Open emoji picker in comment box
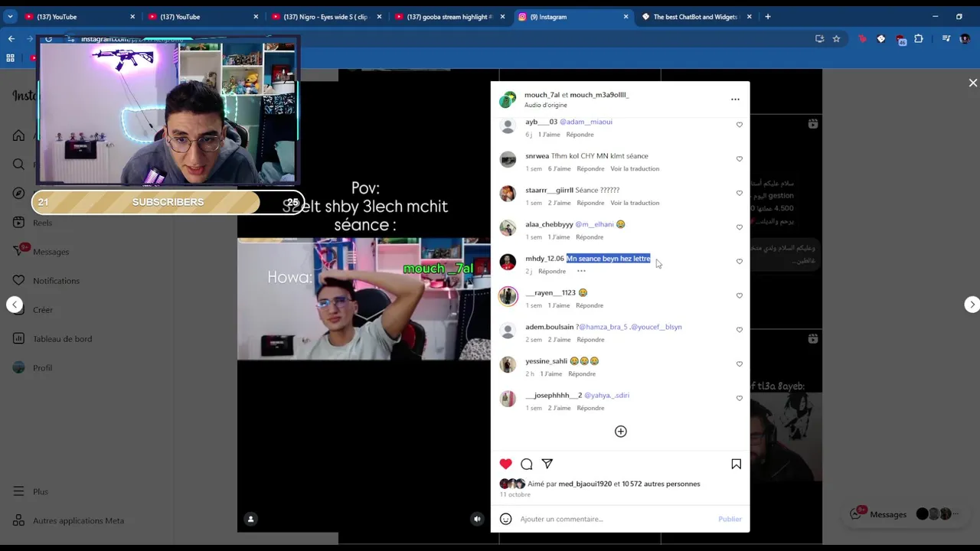This screenshot has height=551, width=980. (505, 519)
